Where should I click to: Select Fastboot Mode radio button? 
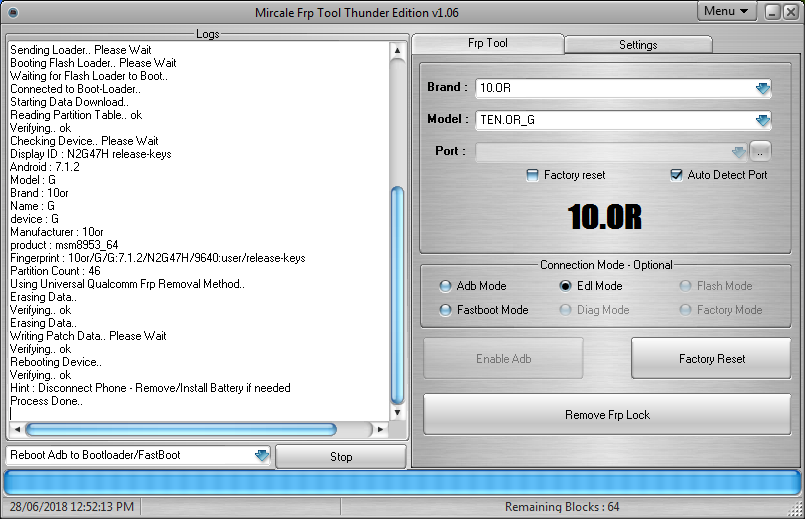445,310
